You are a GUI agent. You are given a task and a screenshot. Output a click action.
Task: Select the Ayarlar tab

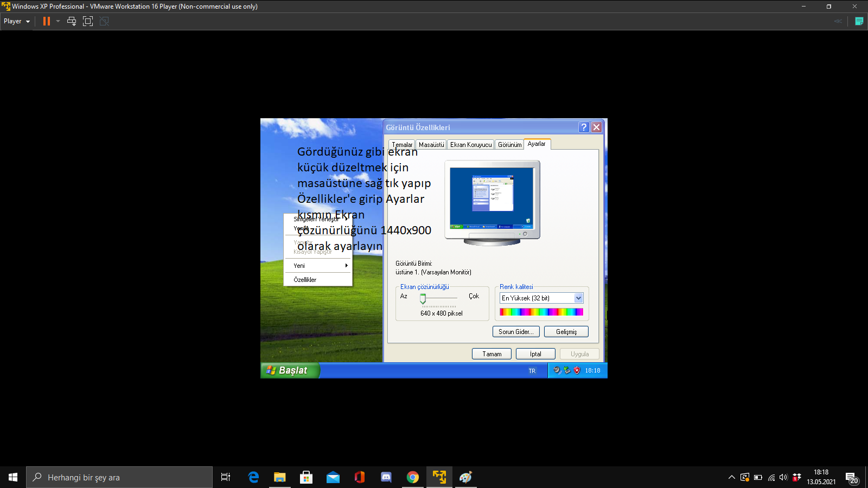pyautogui.click(x=537, y=144)
